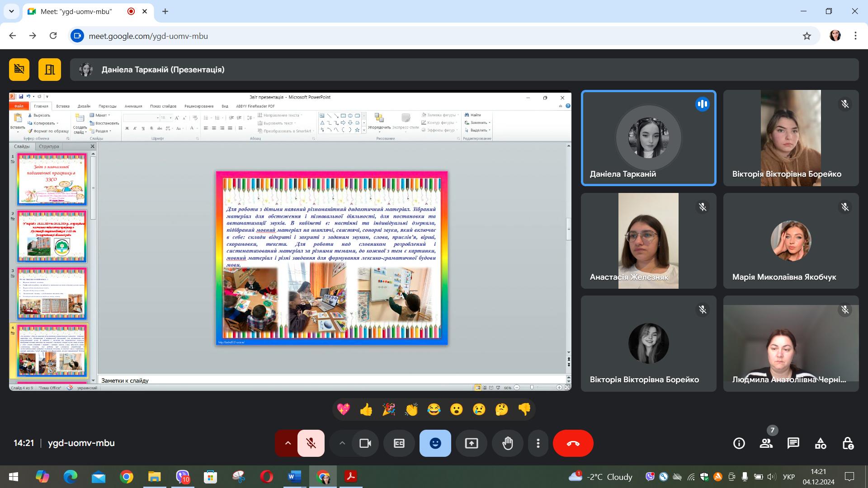Unmute the microphone
The height and width of the screenshot is (488, 868).
tap(311, 443)
